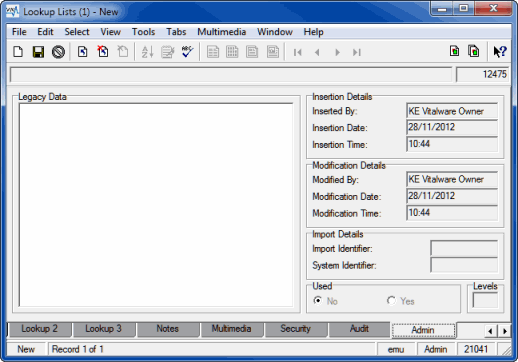This screenshot has width=518, height=362.
Task: Click the Insertion Time field
Action: 452,144
